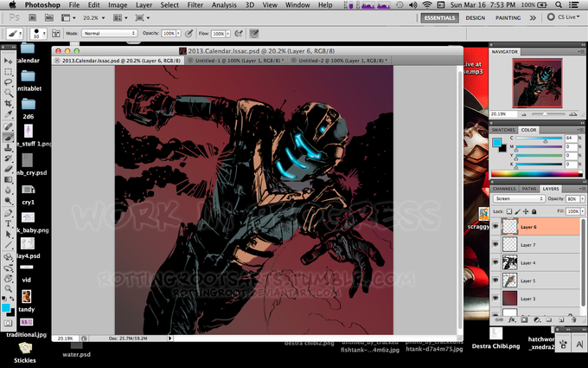Screen dimensions: 588x368
Task: Hide Layer 3 visibility eye
Action: [x=495, y=298]
